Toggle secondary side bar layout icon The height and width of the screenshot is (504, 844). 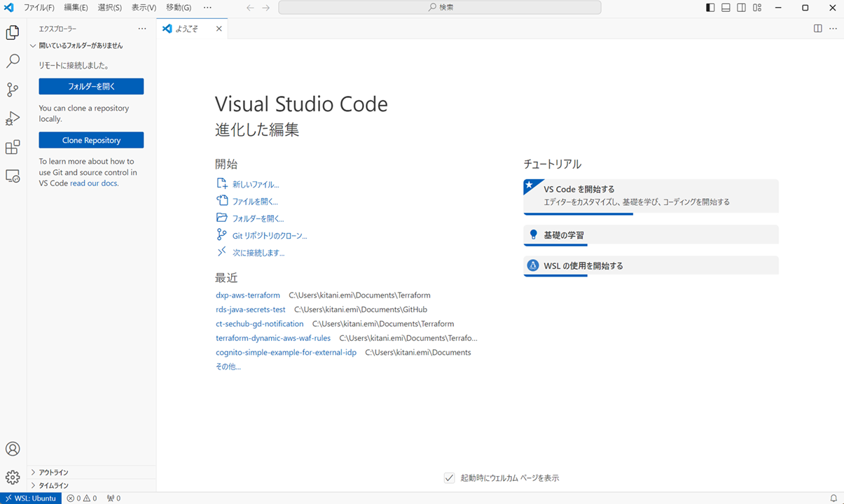click(741, 8)
